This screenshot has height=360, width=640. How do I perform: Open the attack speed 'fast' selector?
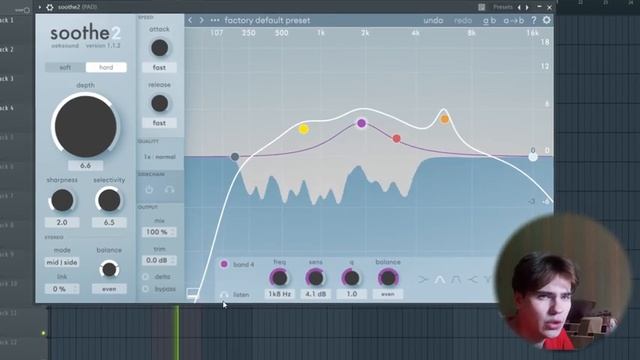click(159, 67)
